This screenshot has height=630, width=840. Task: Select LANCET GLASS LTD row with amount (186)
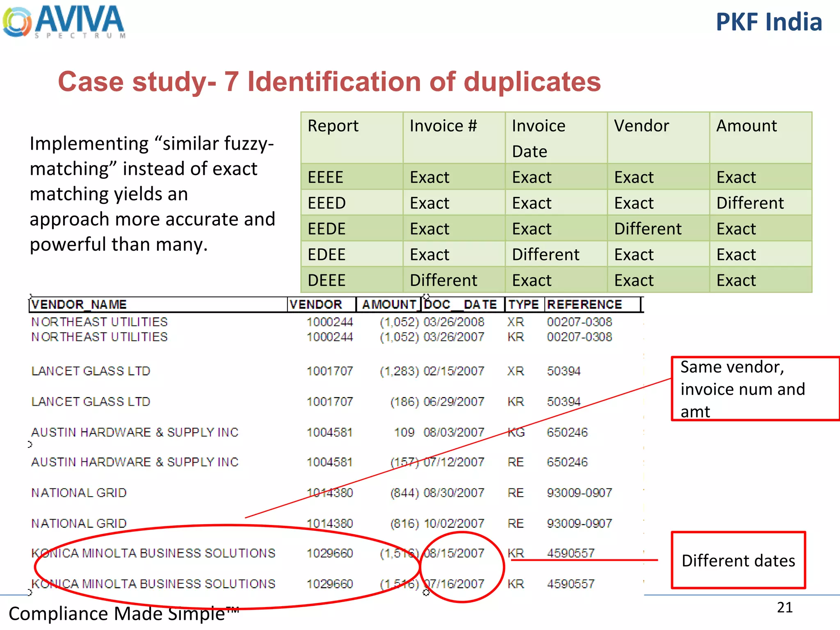(306, 402)
